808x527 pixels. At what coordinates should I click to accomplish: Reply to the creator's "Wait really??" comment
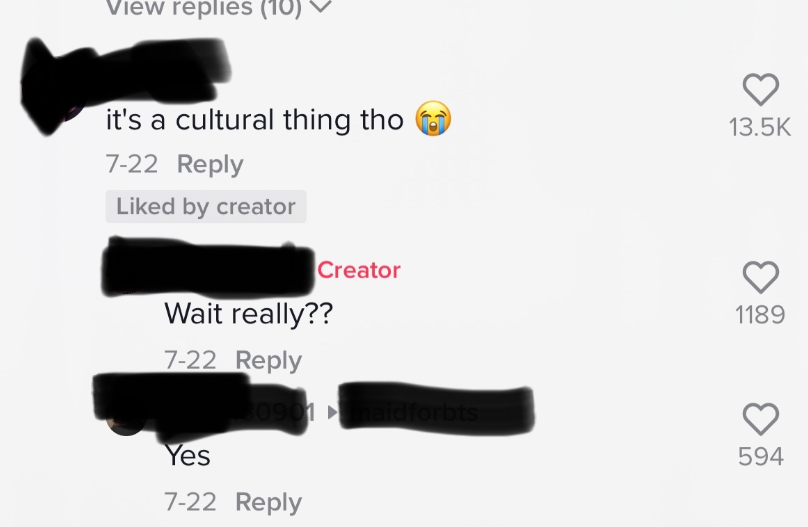tap(268, 360)
